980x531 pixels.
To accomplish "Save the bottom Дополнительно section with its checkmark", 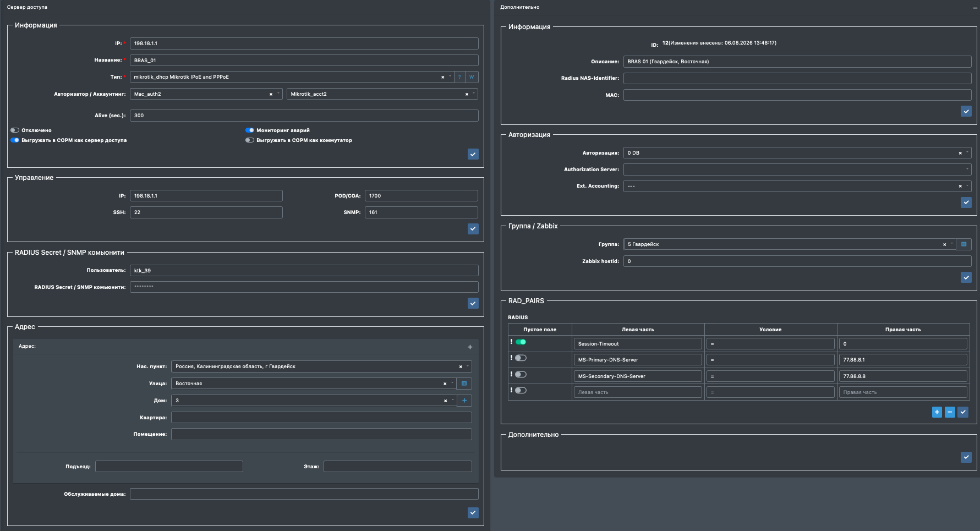I will tap(966, 457).
